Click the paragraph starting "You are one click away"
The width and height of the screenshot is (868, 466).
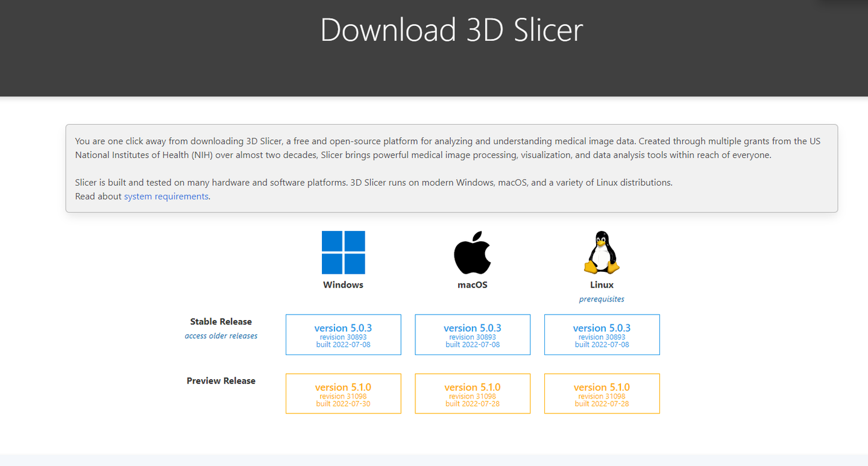(447, 148)
